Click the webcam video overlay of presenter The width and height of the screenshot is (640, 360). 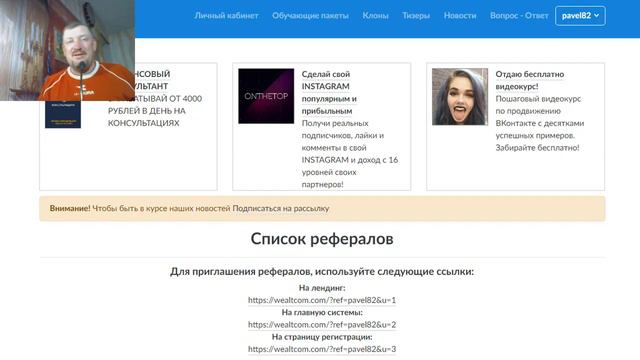[67, 50]
